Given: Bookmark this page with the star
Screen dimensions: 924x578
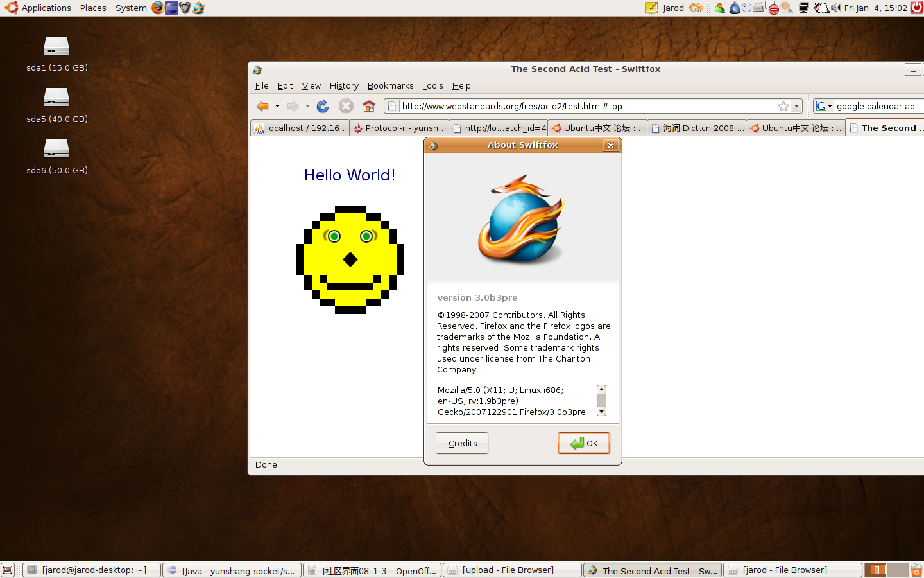Looking at the screenshot, I should click(x=783, y=106).
